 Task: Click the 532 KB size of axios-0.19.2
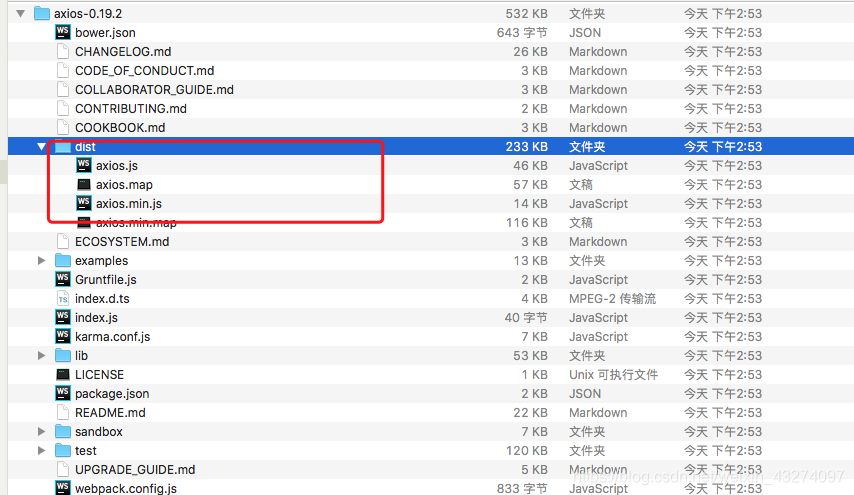tap(526, 14)
